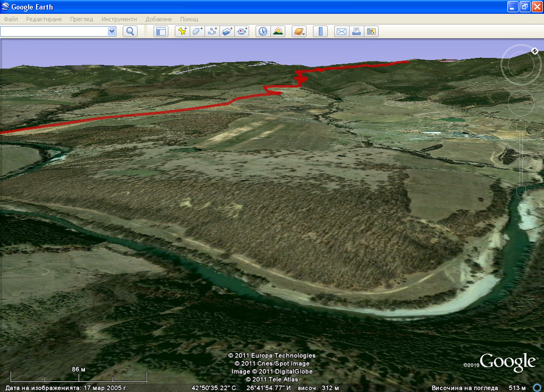Click the look-around compass ring
The image size is (544, 392).
[x=521, y=64]
